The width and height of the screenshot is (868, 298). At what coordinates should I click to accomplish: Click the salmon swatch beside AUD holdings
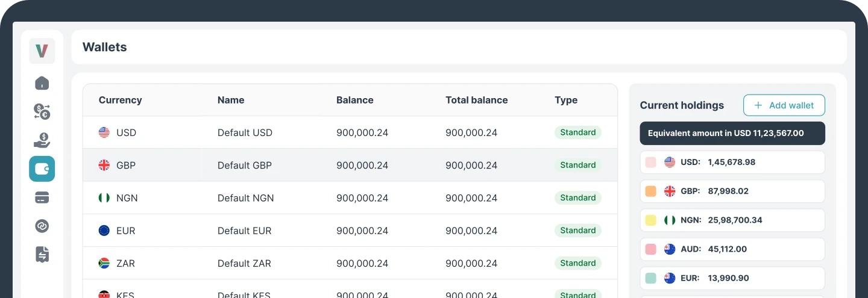pos(651,249)
